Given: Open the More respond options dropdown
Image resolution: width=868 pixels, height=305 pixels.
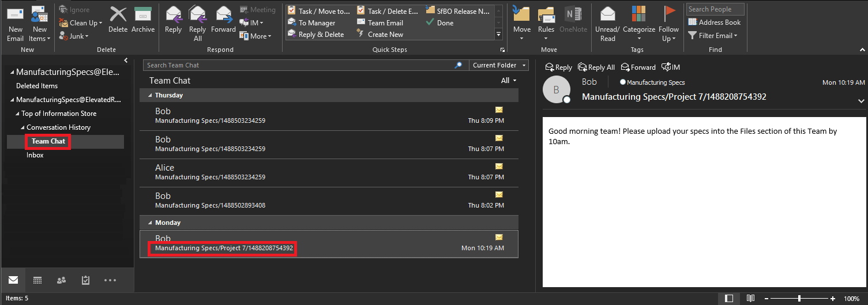Looking at the screenshot, I should [x=255, y=36].
